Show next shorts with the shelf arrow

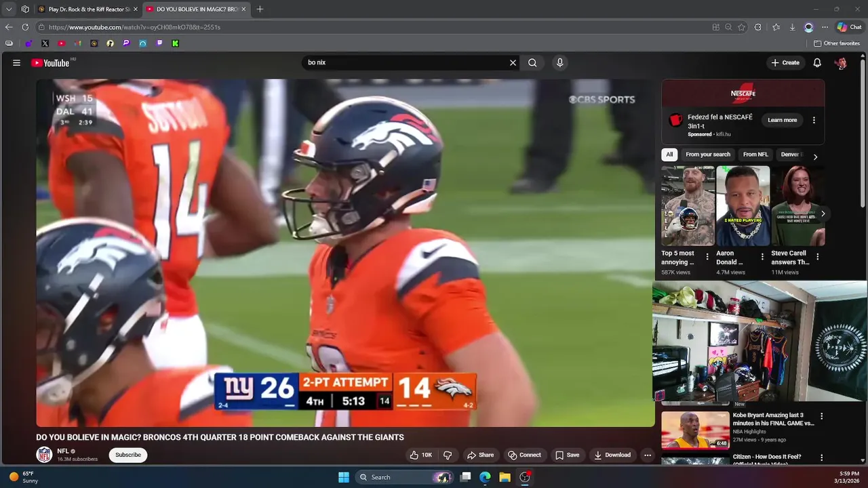(823, 213)
